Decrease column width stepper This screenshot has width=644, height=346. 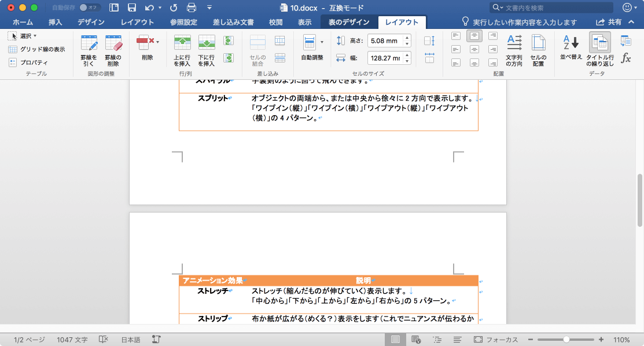[407, 61]
